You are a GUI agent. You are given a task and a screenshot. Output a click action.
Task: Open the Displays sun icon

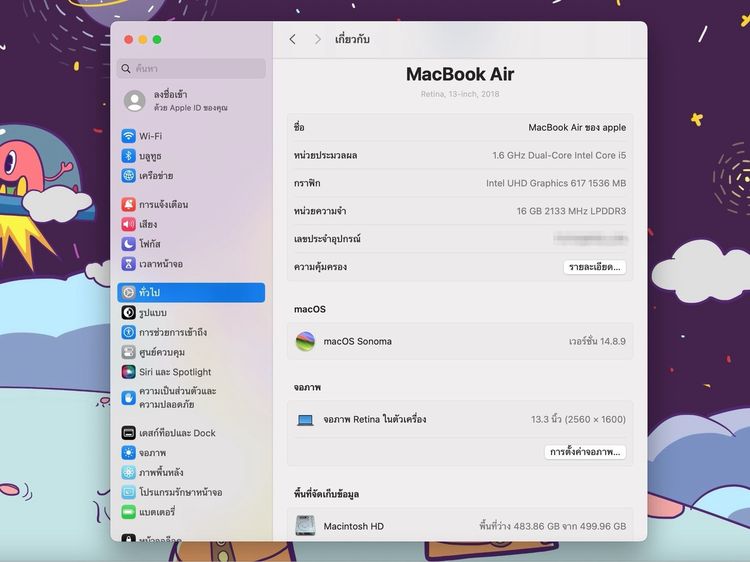[128, 452]
